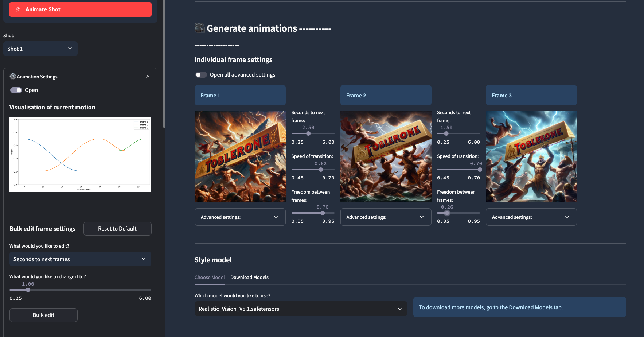Click Frame 1 Freedom between frames slider
This screenshot has width=644, height=337.
(323, 213)
